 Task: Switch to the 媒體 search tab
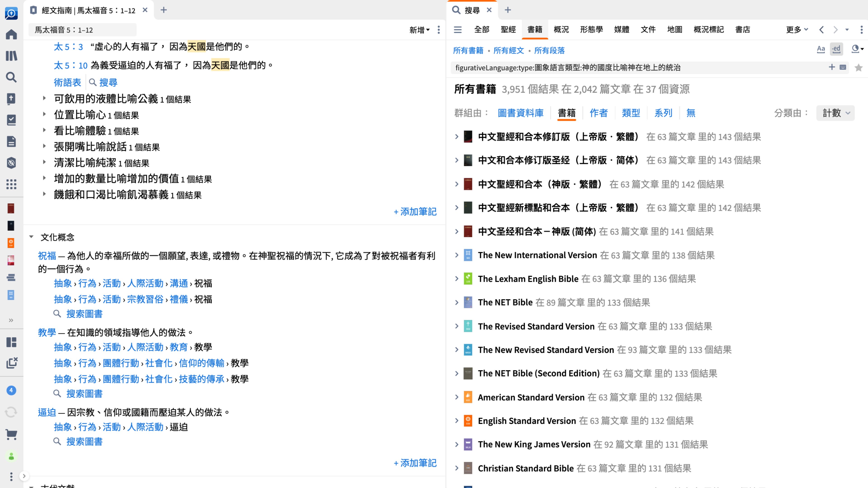coord(621,30)
